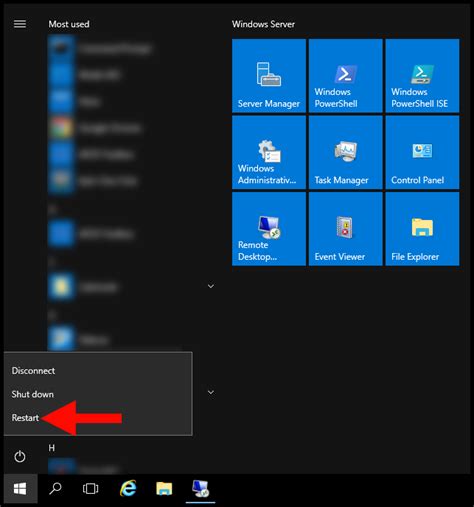Screen dimensions: 474x507
Task: Click the Power icon
Action: (x=20, y=456)
